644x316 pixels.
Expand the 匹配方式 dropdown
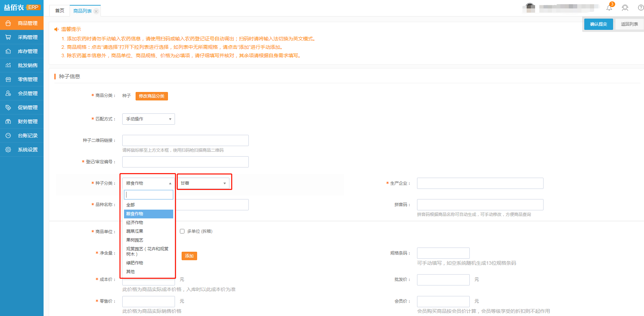[148, 119]
